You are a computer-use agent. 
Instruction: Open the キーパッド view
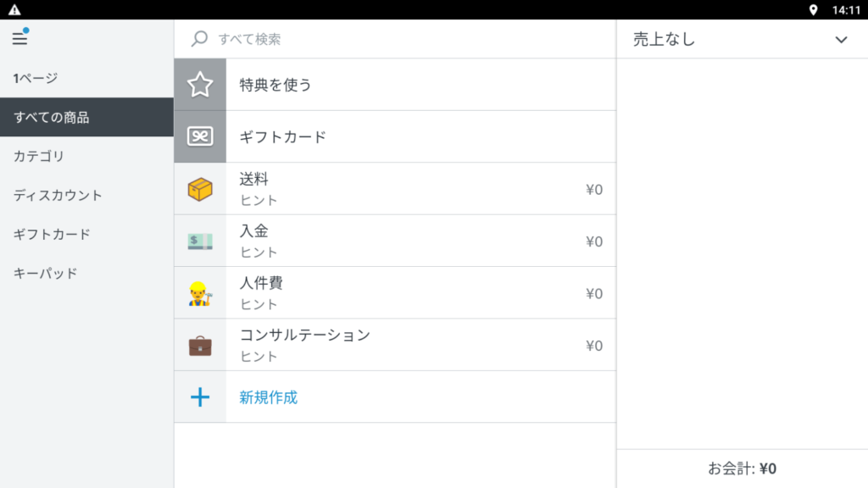[x=46, y=273]
